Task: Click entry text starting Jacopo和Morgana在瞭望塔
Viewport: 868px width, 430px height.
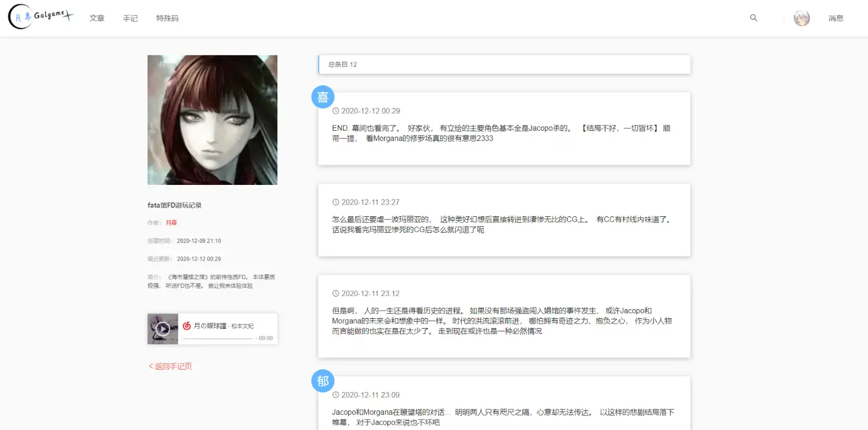Action: [503, 417]
